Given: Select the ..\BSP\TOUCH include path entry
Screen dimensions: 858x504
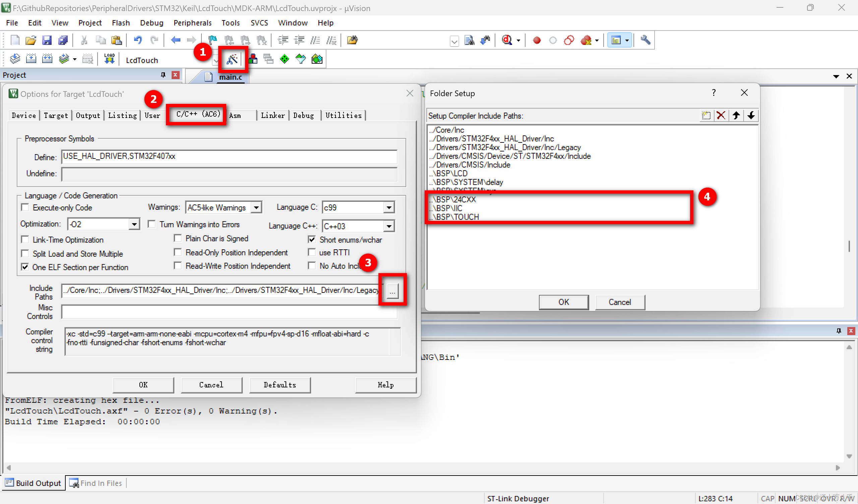Looking at the screenshot, I should pos(454,217).
